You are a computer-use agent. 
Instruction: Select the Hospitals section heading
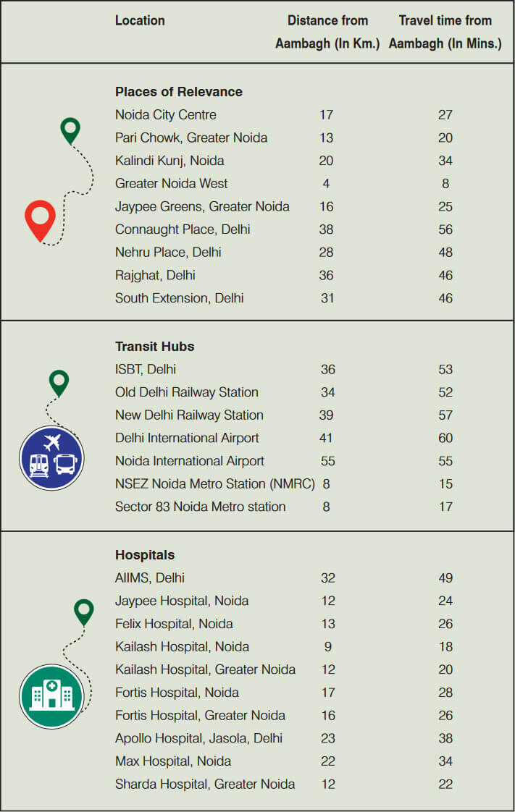coord(145,555)
